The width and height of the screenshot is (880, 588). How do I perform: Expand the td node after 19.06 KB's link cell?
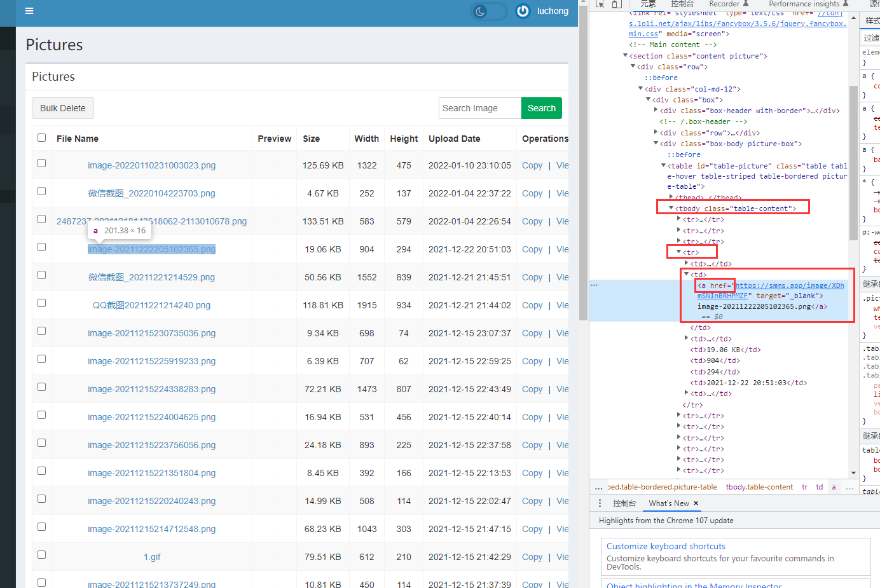(686, 339)
